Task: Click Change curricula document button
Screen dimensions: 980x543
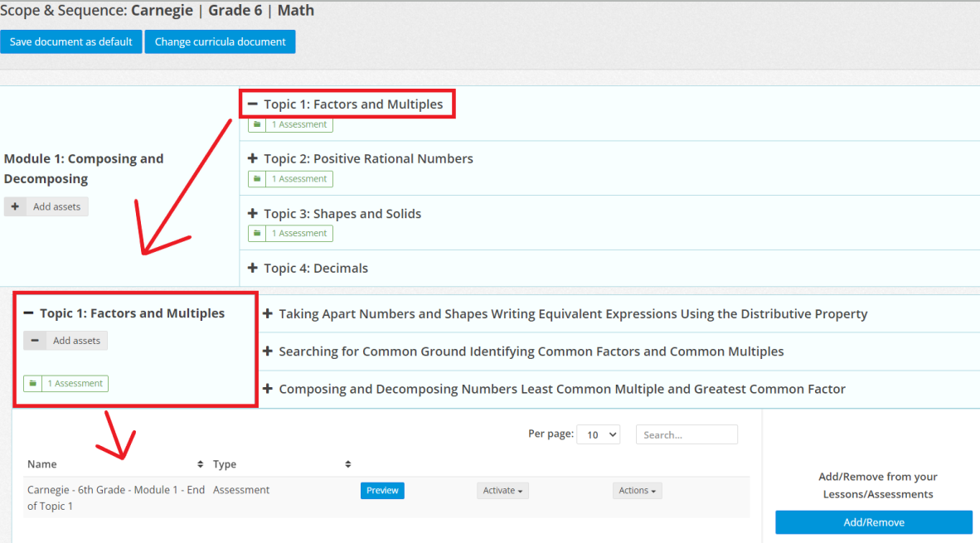Action: [220, 41]
